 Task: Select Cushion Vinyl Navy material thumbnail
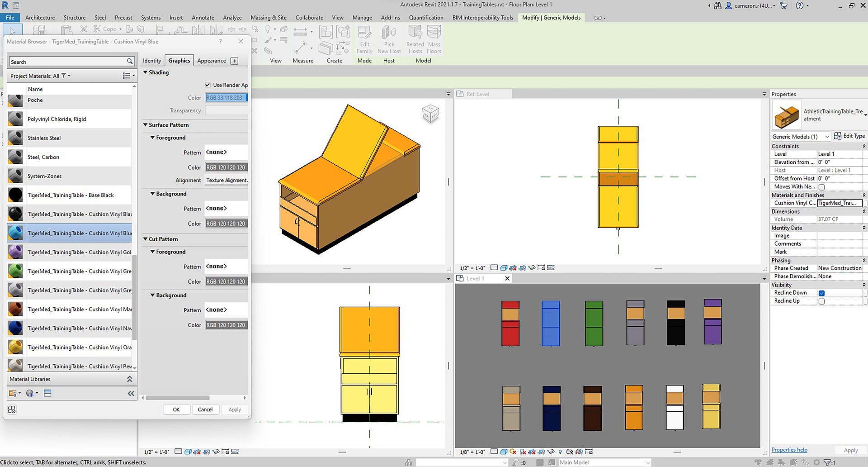pyautogui.click(x=15, y=328)
